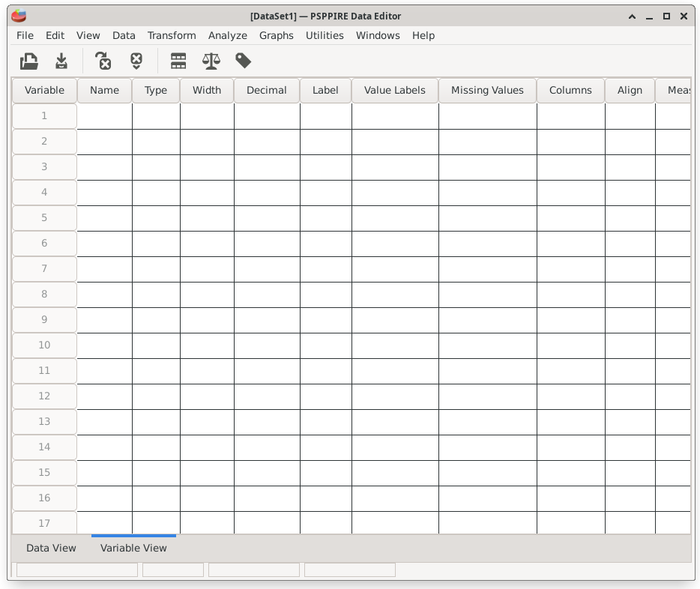700x589 pixels.
Task: Click the Name column header
Action: [x=104, y=90]
